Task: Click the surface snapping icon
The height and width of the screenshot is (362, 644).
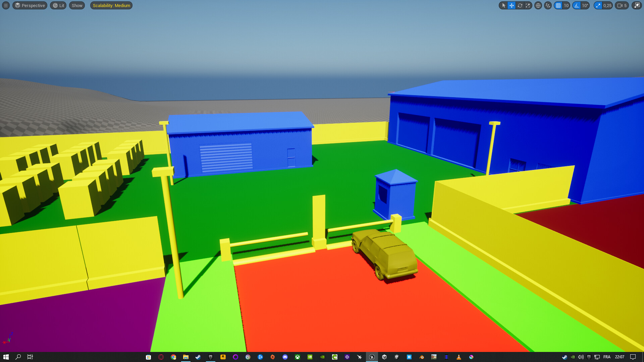Action: tap(548, 5)
